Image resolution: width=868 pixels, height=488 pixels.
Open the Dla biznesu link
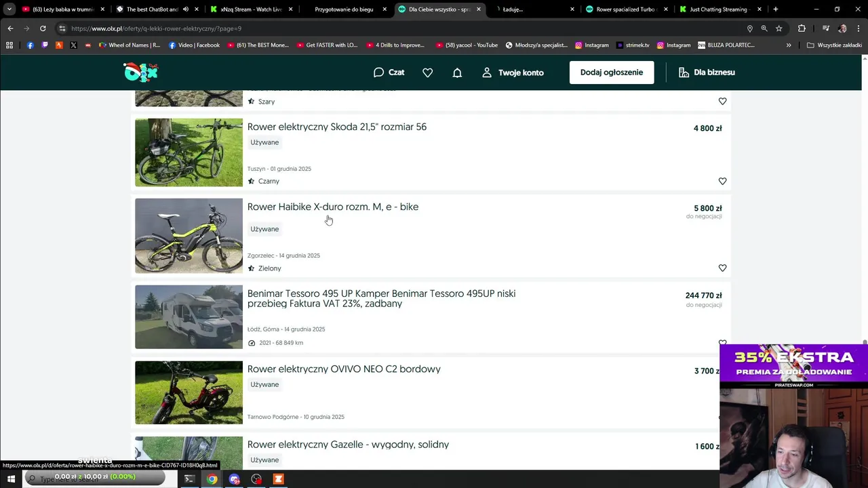point(707,73)
